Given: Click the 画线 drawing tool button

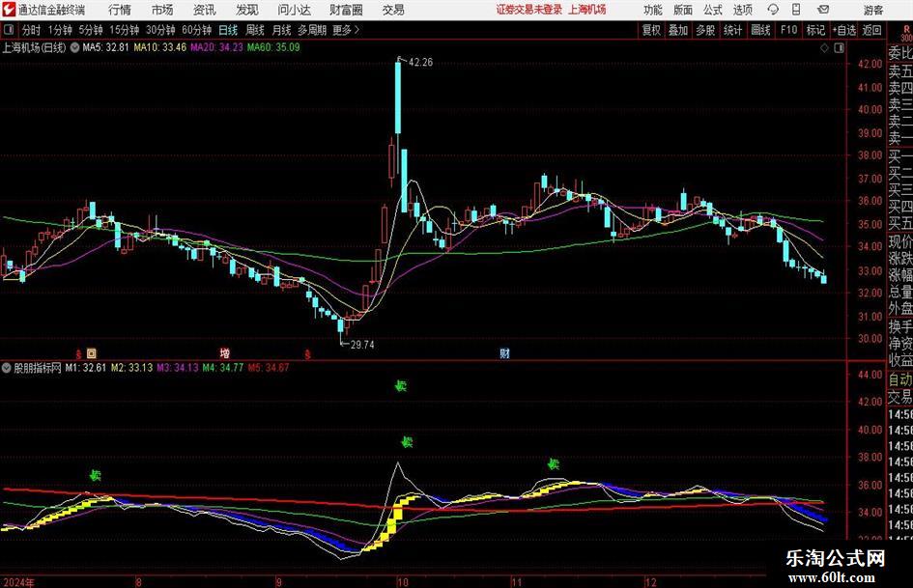Looking at the screenshot, I should [760, 30].
